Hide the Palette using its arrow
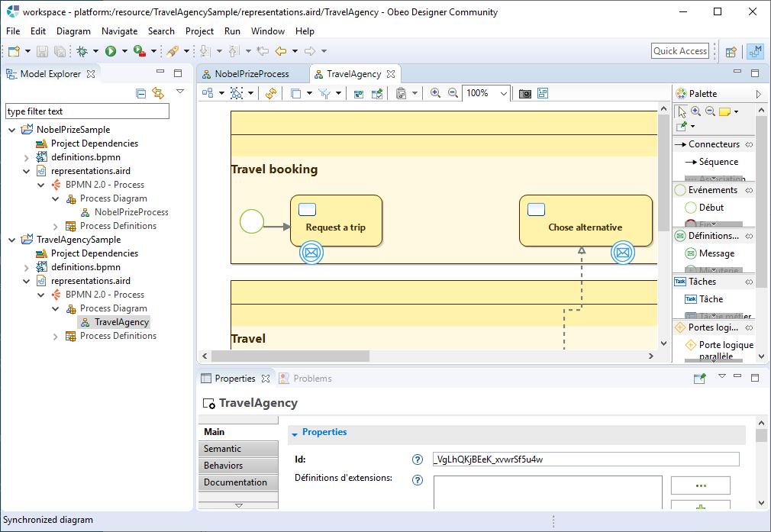771x532 pixels. pos(758,94)
